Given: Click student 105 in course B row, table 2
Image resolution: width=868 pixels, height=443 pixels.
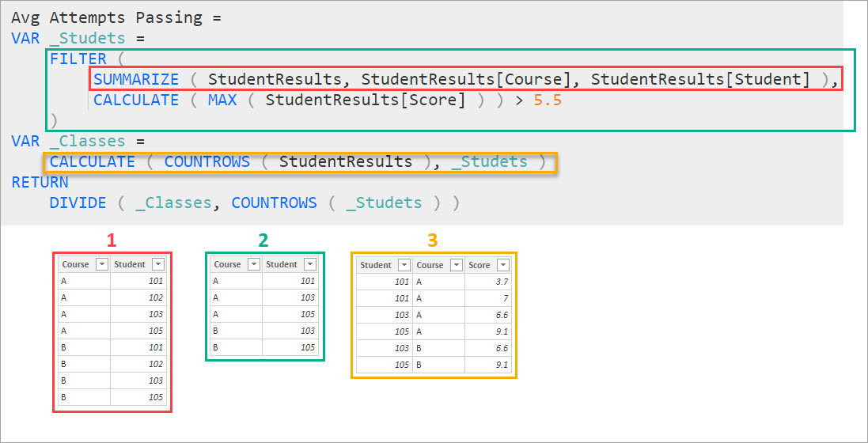Looking at the screenshot, I should click(307, 347).
